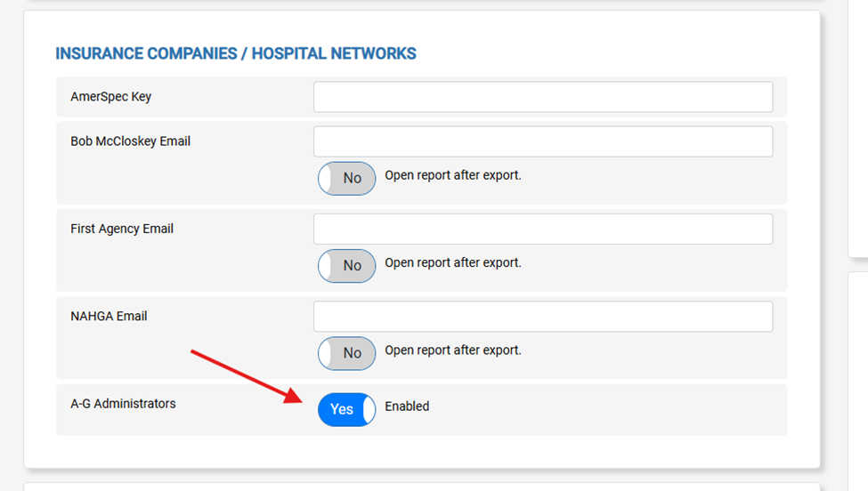Click the Insurance Companies / Hospital Networks heading
The image size is (868, 491).
(x=236, y=54)
